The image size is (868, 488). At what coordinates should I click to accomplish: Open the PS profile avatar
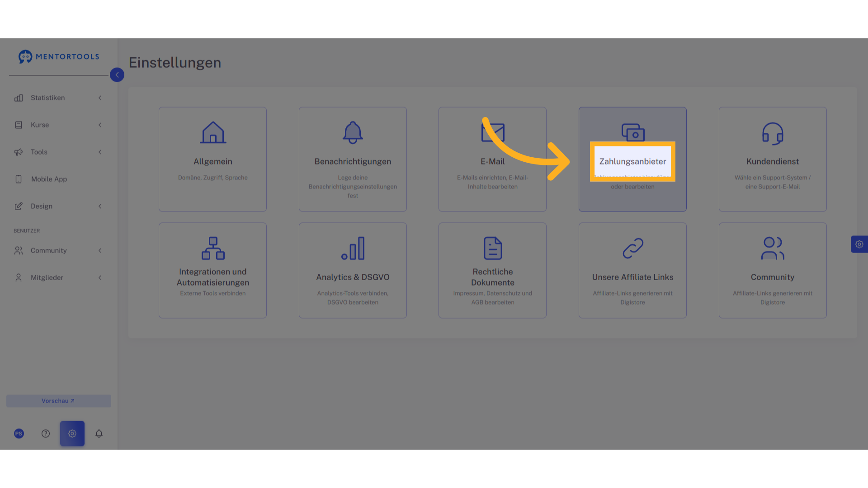(19, 434)
